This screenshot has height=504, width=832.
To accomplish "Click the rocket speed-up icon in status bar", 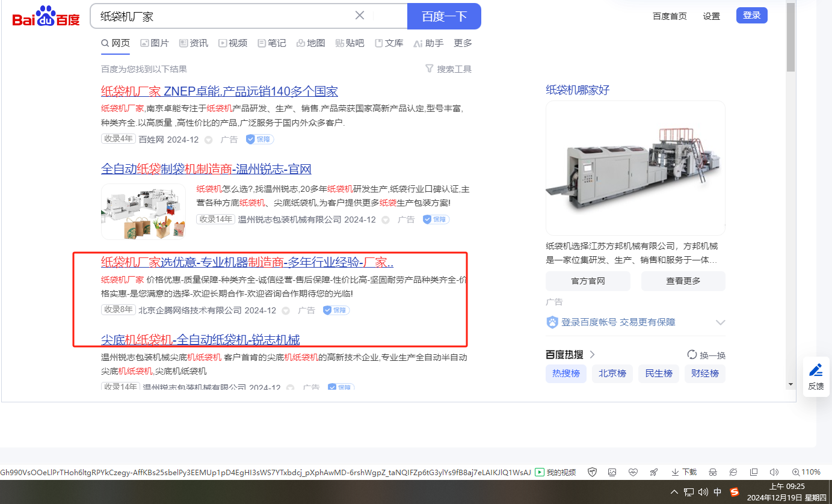I will click(653, 472).
